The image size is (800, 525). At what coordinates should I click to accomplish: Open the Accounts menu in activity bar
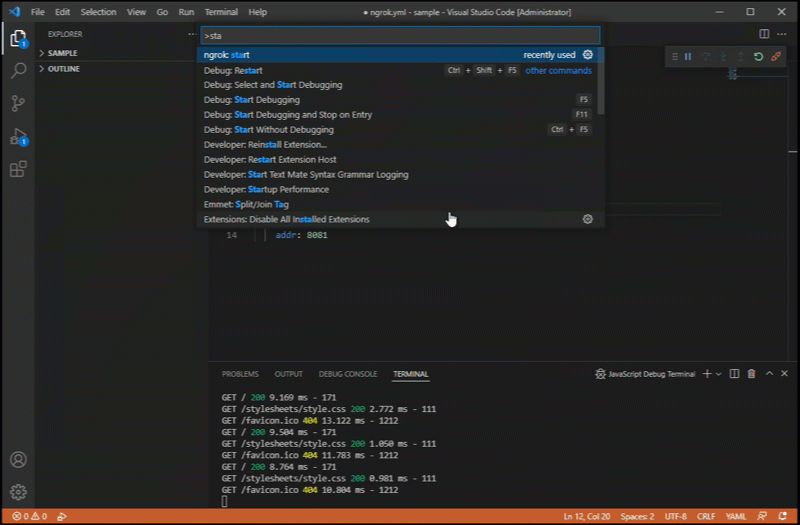point(18,460)
